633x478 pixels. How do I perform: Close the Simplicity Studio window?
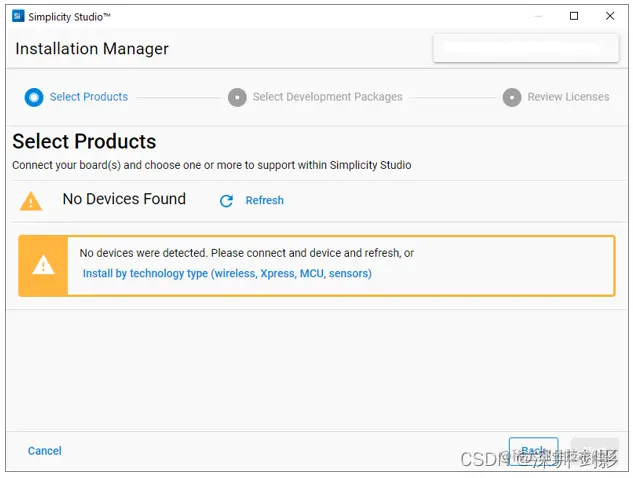tap(610, 16)
